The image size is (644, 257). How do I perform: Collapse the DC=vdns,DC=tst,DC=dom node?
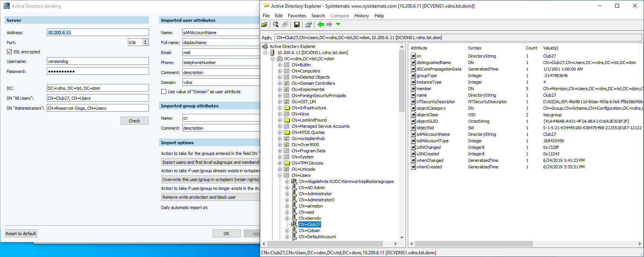coord(272,59)
